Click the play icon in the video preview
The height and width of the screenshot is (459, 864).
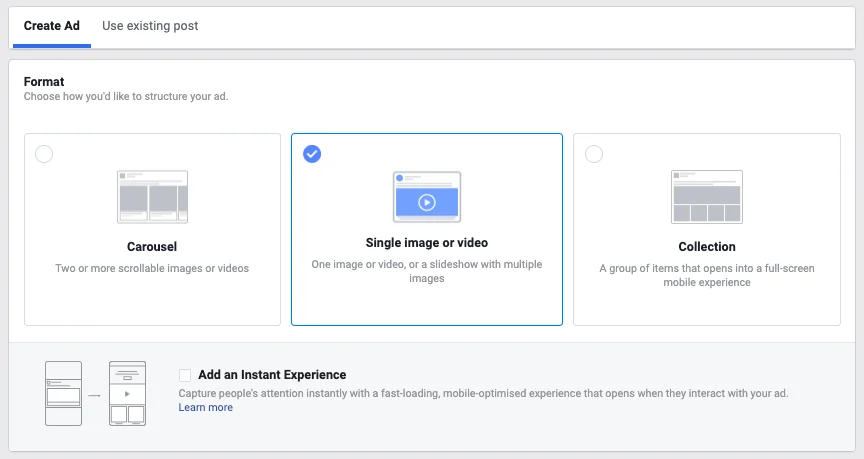tap(427, 203)
